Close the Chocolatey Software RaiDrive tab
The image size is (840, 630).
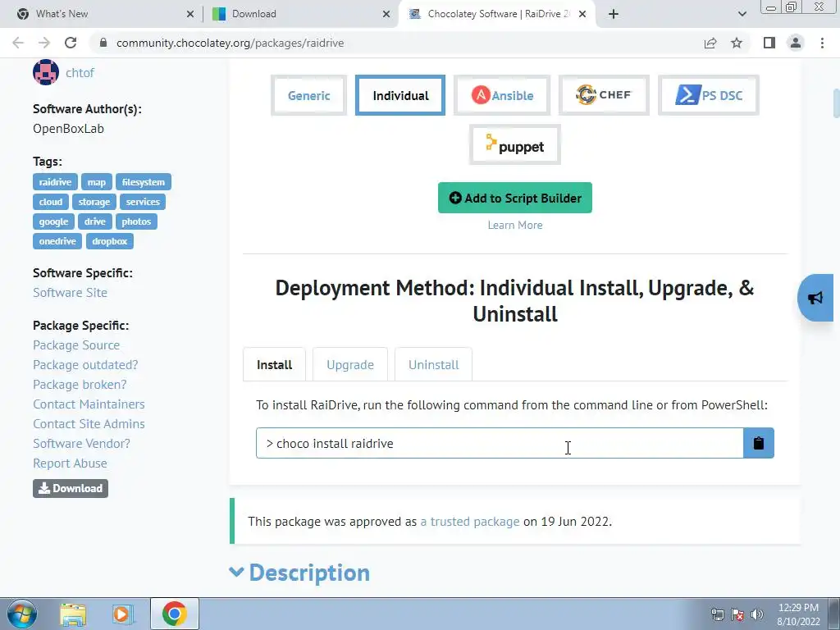(x=582, y=14)
